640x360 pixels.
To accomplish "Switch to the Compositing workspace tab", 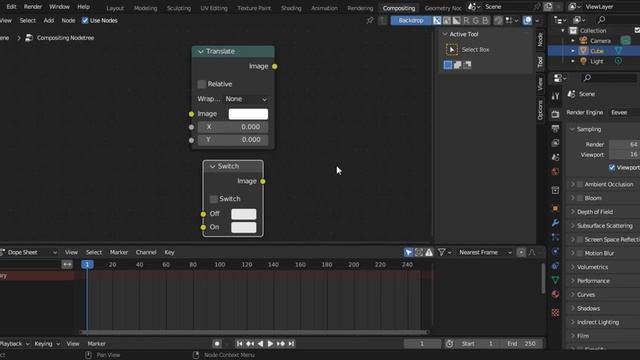I will coord(399,8).
